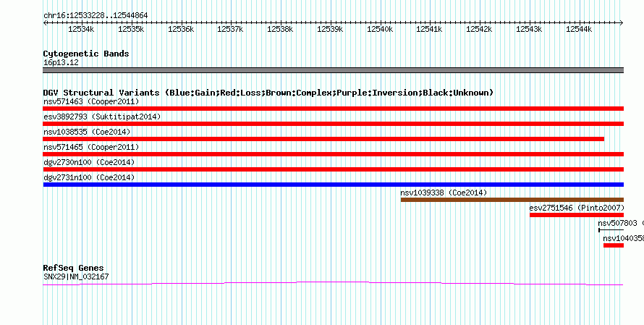644x325 pixels.
Task: Click the right arrow of the ruler
Action: [x=622, y=23]
